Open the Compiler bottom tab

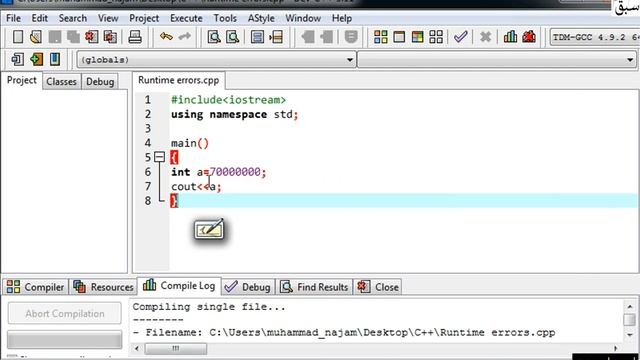36,287
